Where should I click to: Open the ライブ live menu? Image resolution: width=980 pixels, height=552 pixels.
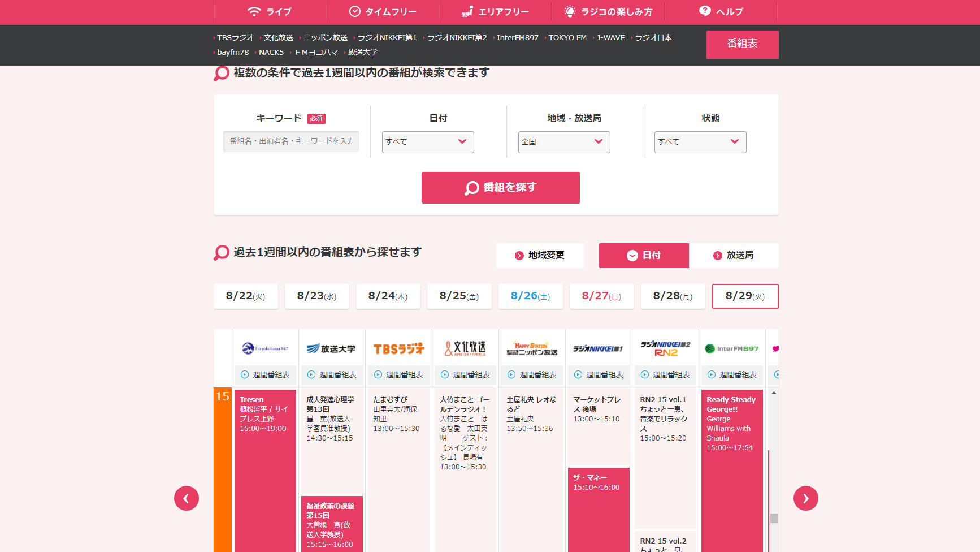tap(270, 11)
